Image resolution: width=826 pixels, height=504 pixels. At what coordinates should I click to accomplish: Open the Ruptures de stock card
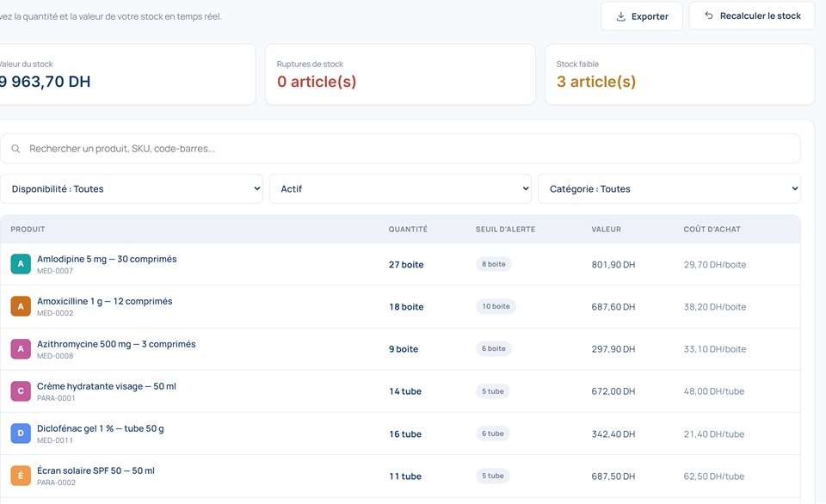(x=400, y=74)
